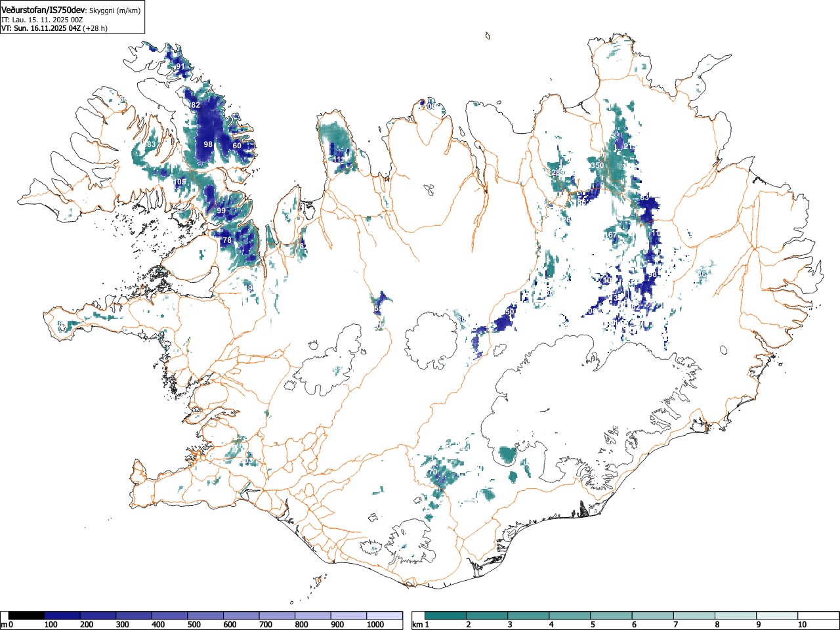Select the 8–9 km legend swatch
The height and width of the screenshot is (630, 840).
click(735, 616)
